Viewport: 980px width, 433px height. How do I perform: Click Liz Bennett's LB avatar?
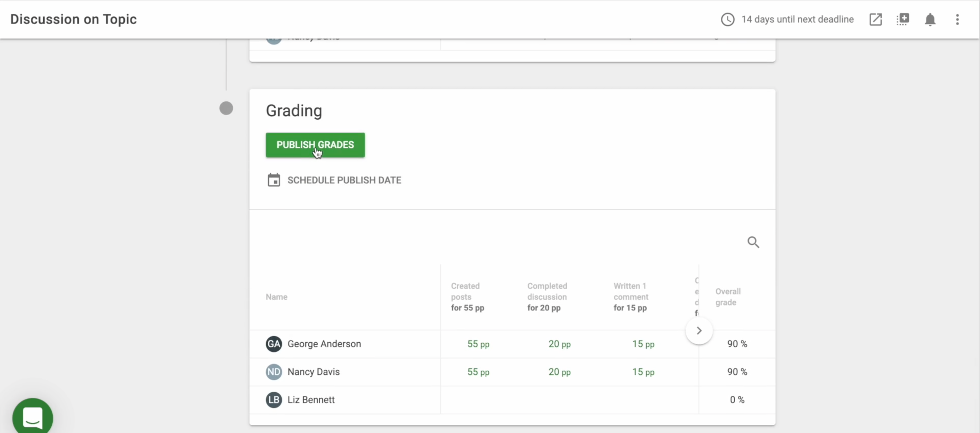tap(274, 400)
